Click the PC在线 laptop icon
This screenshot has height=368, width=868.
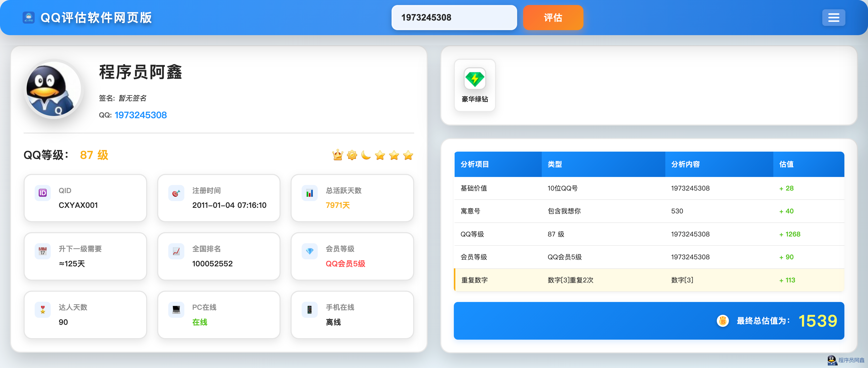(176, 310)
